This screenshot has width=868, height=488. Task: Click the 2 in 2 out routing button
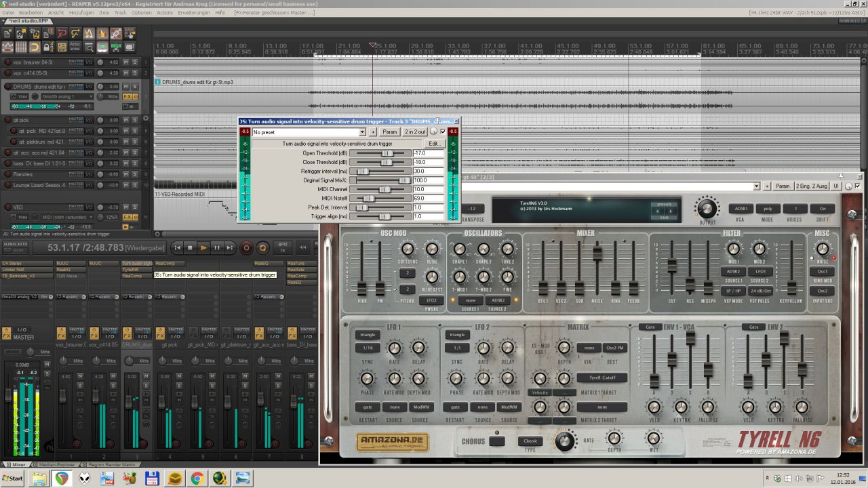tap(415, 131)
